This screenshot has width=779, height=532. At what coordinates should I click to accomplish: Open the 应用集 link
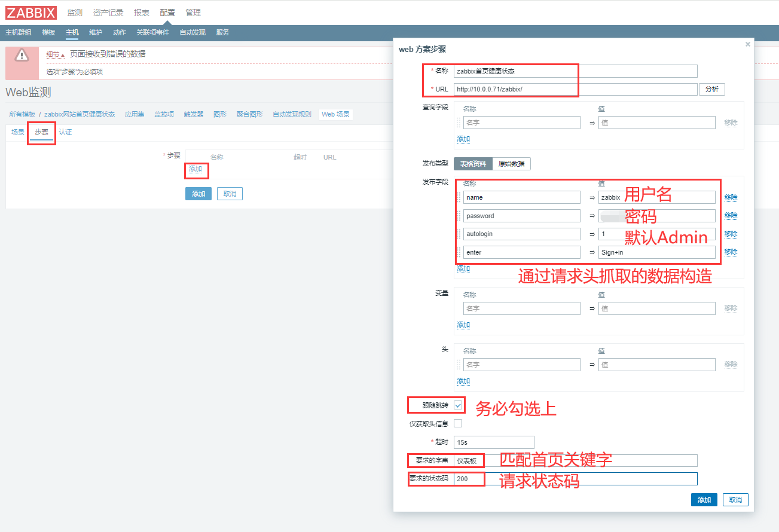tap(135, 114)
